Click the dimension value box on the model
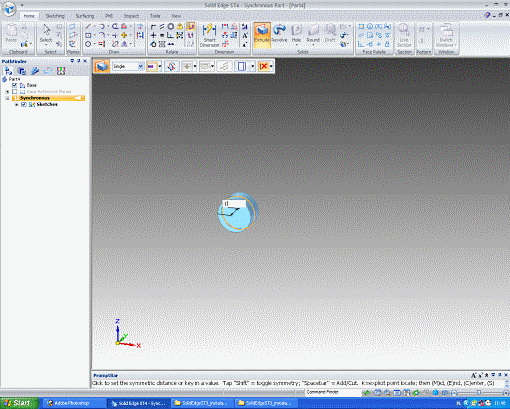This screenshot has width=510, height=409. point(234,203)
